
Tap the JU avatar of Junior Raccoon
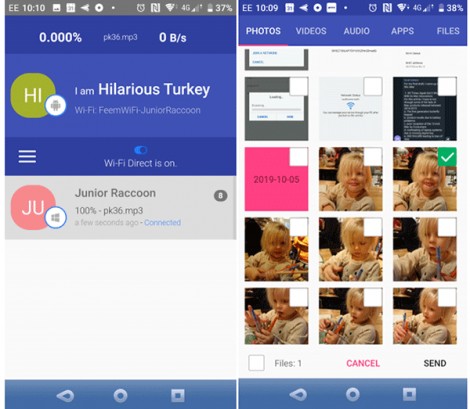[33, 207]
